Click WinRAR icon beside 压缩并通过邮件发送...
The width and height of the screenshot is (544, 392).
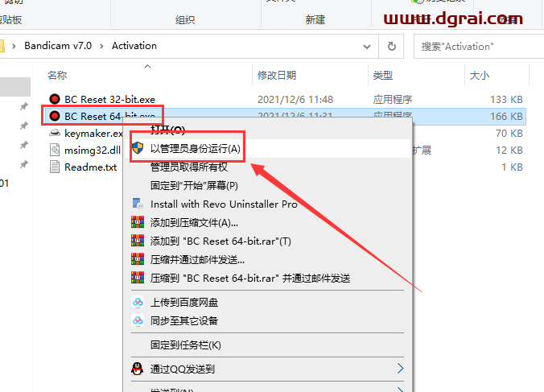(138, 259)
